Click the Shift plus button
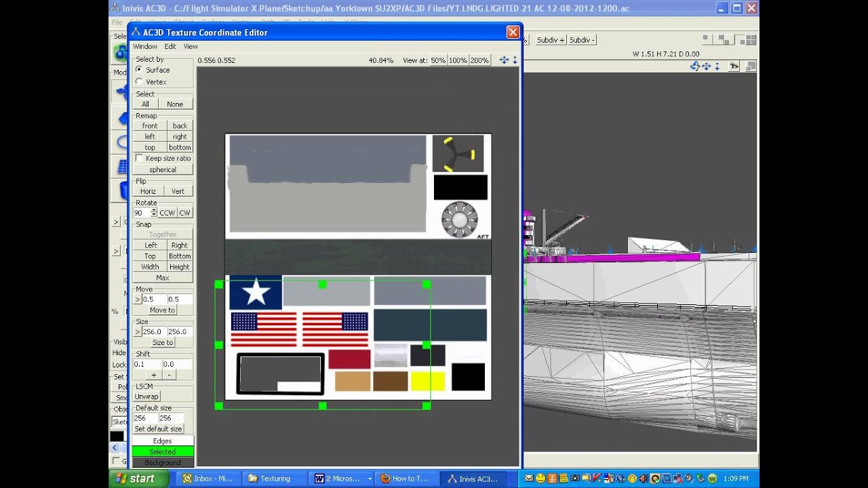Screen dimensions: 868x488 click(x=154, y=375)
